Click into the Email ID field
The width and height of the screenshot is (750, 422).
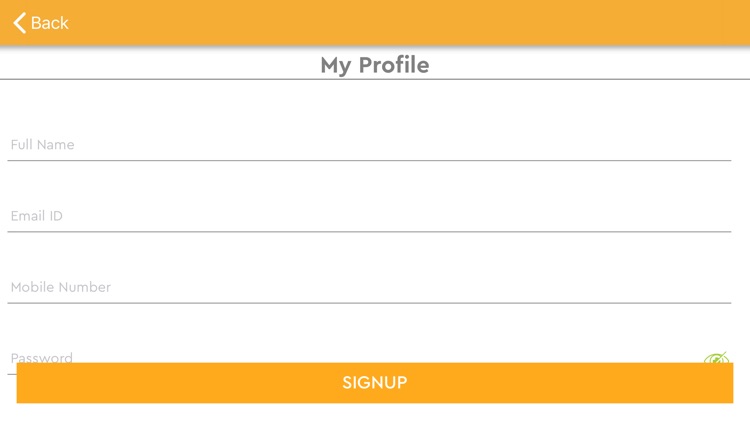369,216
